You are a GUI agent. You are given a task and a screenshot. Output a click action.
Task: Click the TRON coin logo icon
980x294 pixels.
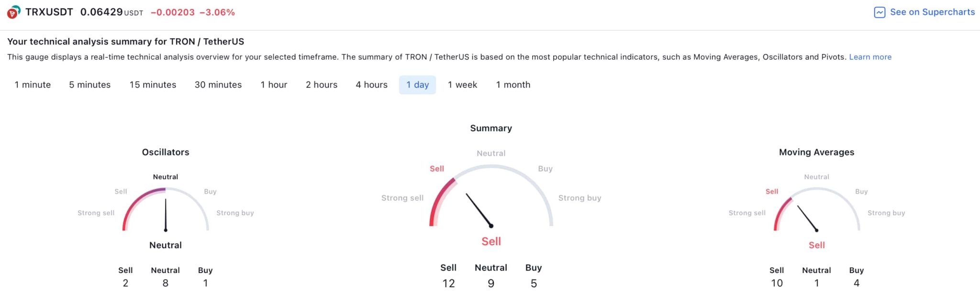13,12
